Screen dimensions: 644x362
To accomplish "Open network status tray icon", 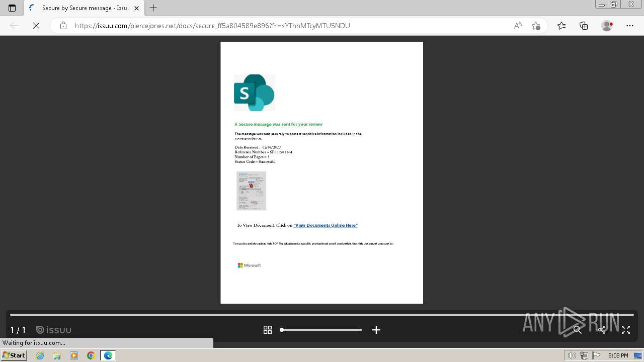I will tap(584, 355).
